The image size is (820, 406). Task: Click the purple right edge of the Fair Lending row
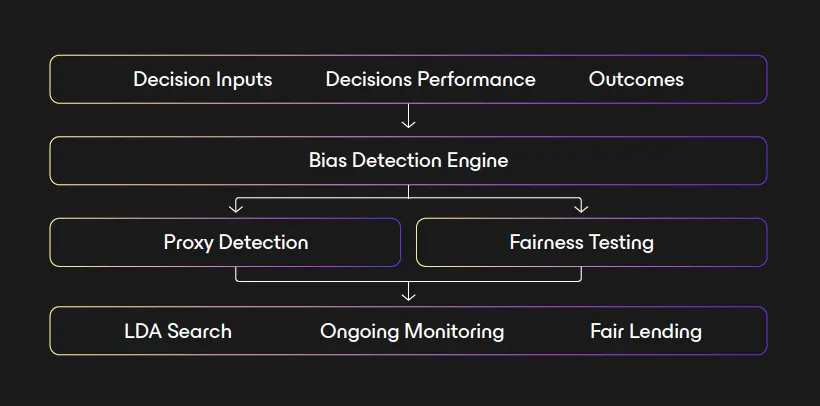coord(767,331)
